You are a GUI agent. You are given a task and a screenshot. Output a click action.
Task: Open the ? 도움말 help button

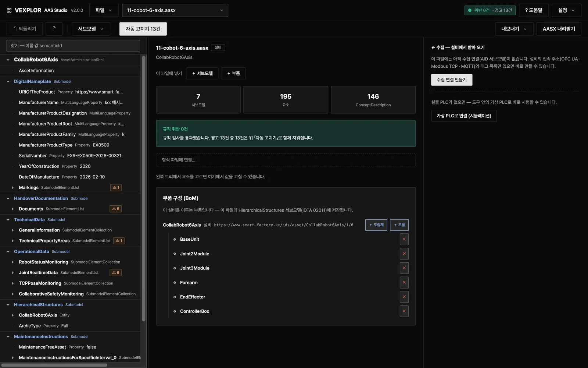(x=534, y=10)
